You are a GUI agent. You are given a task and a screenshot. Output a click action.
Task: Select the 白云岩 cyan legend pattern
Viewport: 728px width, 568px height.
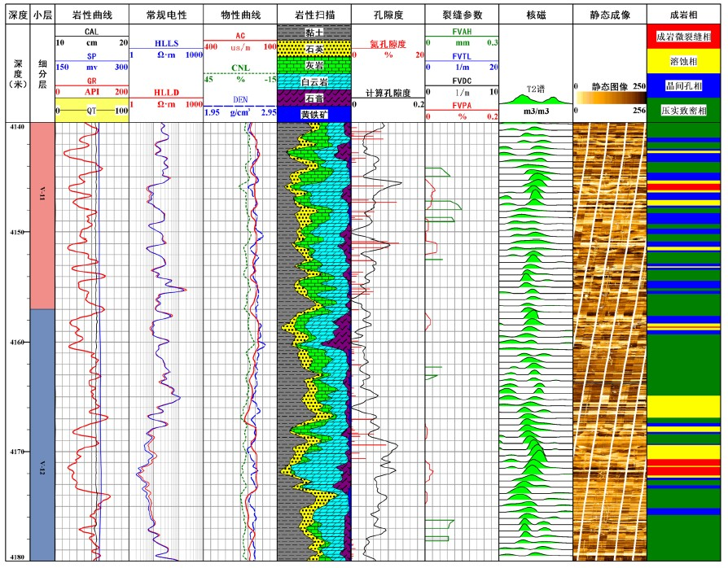[x=314, y=81]
